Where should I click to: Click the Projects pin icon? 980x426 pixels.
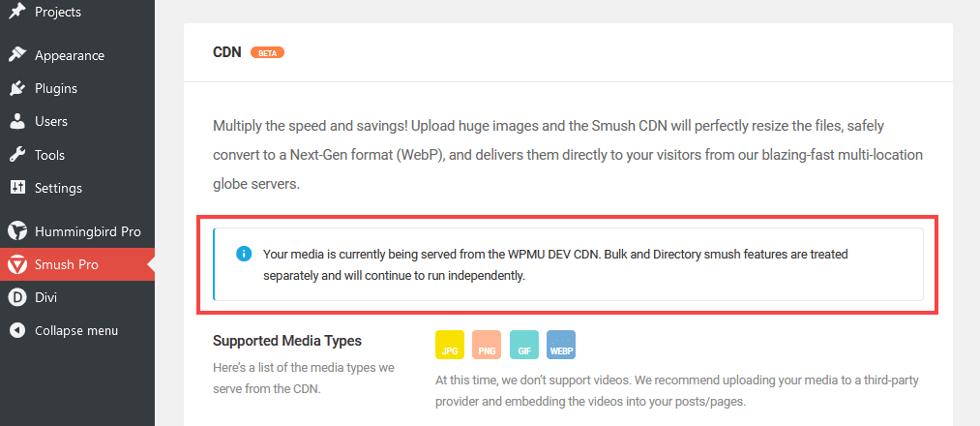click(16, 12)
